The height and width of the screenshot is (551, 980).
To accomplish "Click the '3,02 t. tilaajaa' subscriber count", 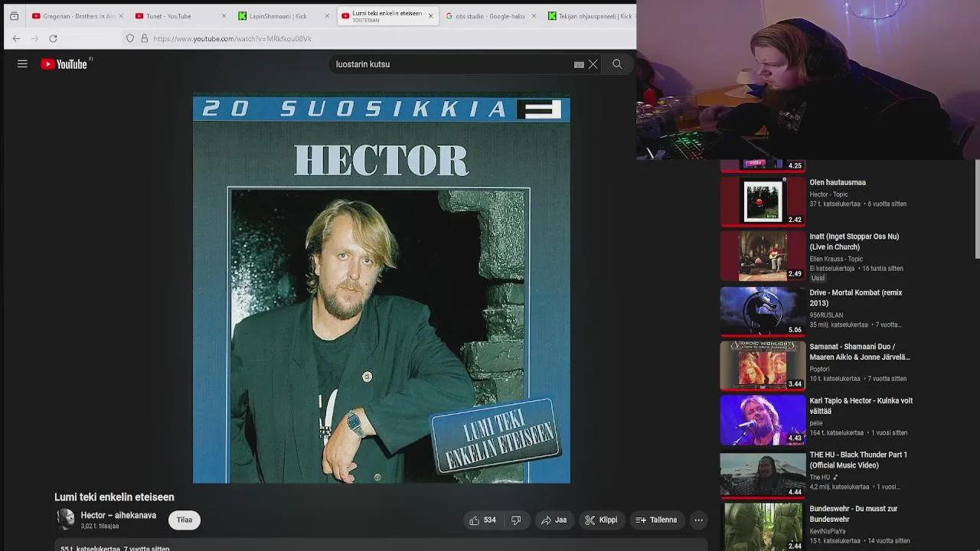I will click(100, 527).
